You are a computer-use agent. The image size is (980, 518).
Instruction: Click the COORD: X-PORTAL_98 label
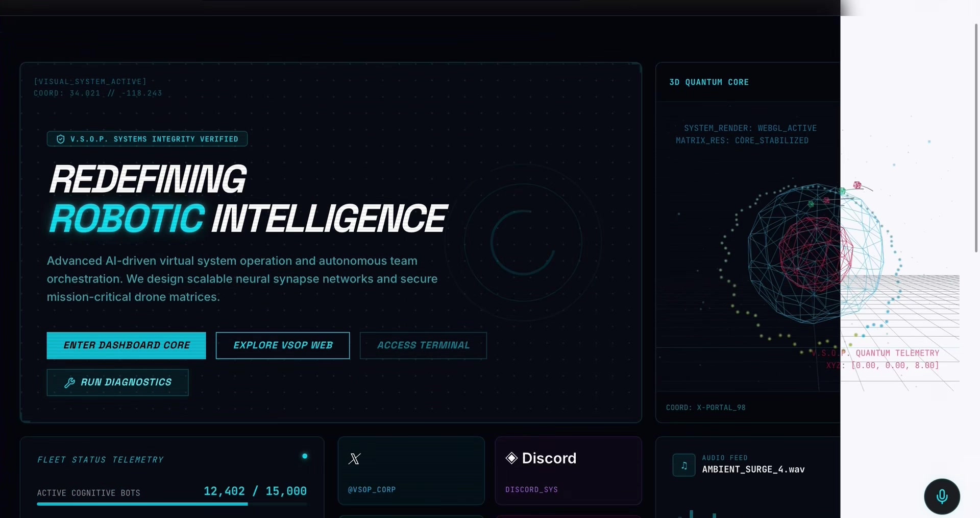click(x=706, y=408)
